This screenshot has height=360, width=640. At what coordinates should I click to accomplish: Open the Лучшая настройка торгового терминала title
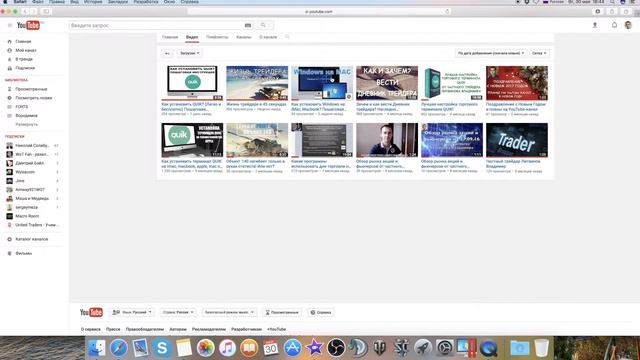point(449,107)
